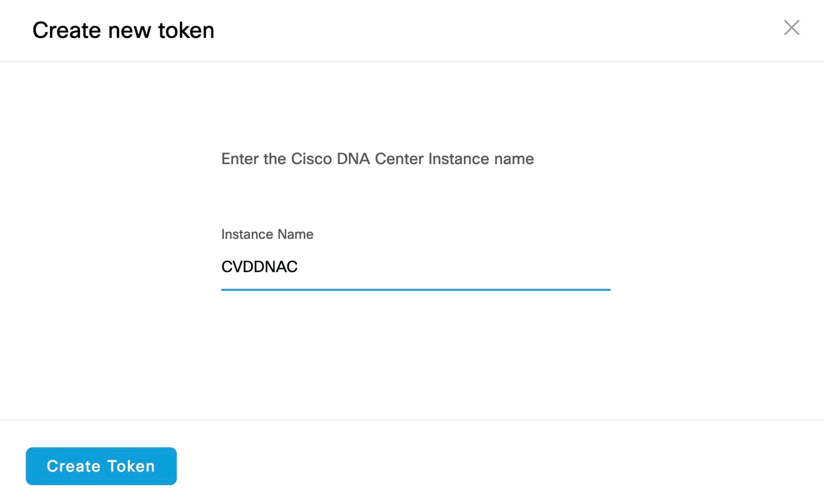Click the word 'Cisco' in the instruction
This screenshot has height=504, width=824.
312,159
